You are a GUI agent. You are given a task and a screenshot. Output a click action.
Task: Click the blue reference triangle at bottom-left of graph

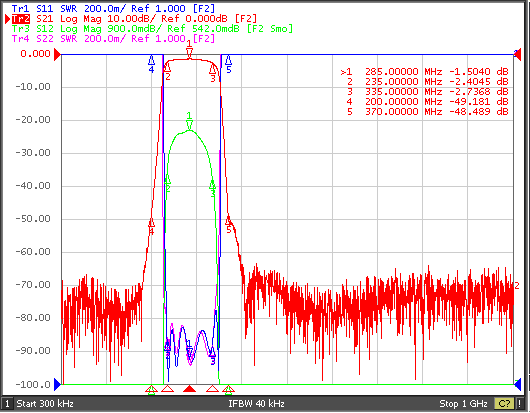click(x=57, y=384)
